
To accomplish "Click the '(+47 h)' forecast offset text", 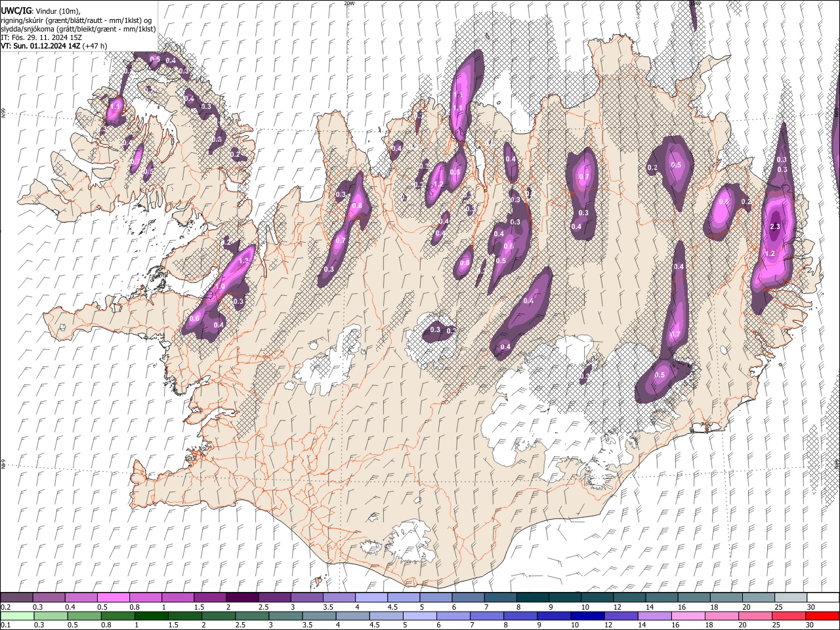I will (94, 46).
